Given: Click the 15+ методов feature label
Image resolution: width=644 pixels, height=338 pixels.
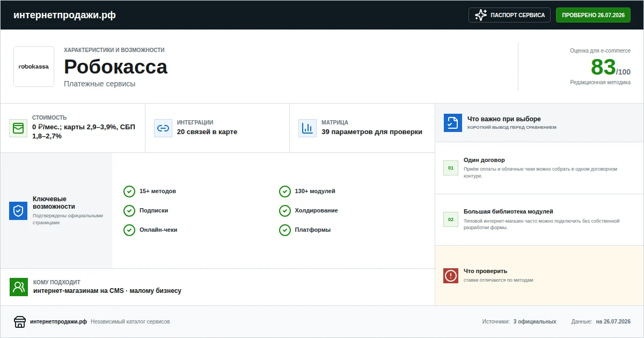Looking at the screenshot, I should tap(158, 192).
